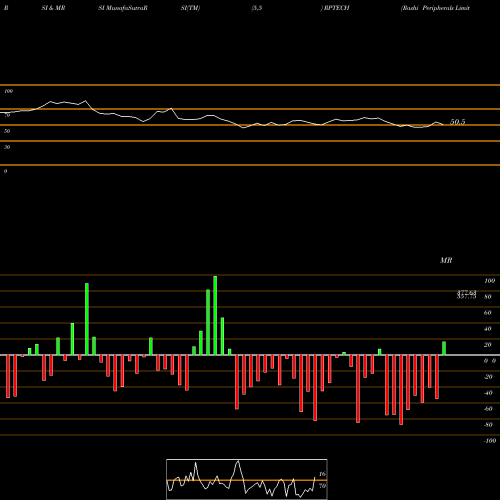The width and height of the screenshot is (500, 500).
Task: Click the '40' label on the MR axis
Action: [488, 329]
